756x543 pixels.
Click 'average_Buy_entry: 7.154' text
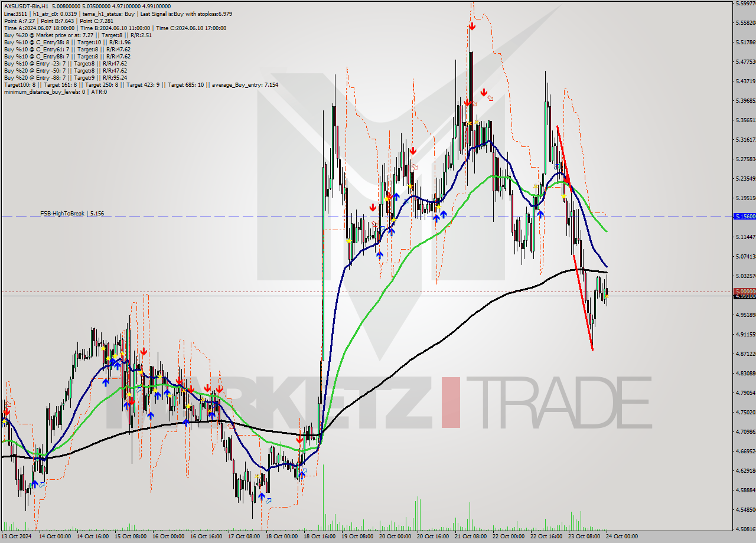coord(244,85)
